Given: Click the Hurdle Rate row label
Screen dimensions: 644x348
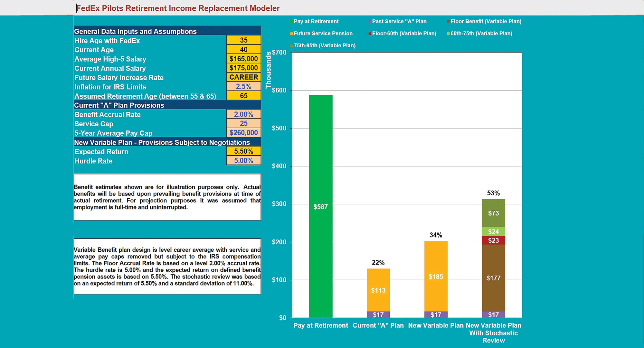Looking at the screenshot, I should point(93,161).
